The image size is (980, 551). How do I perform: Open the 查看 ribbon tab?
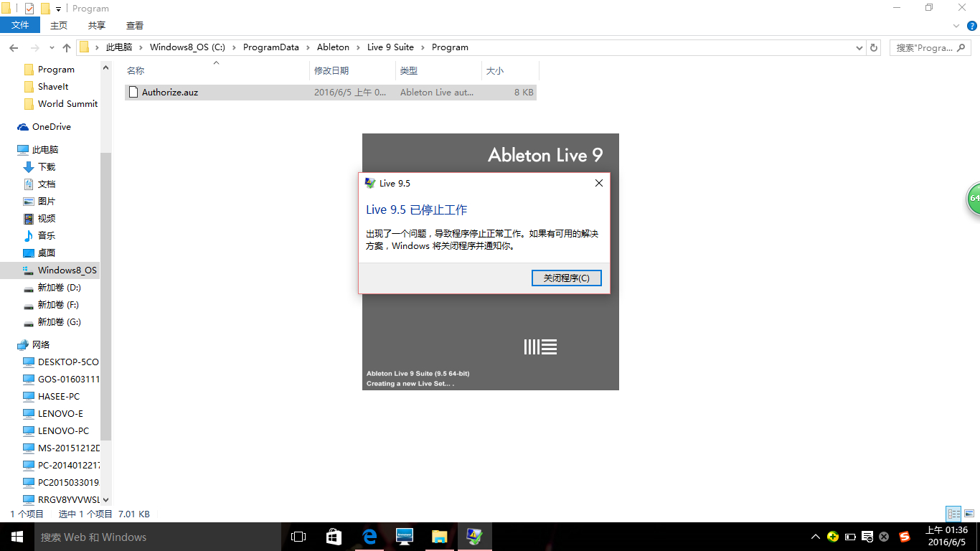click(135, 26)
